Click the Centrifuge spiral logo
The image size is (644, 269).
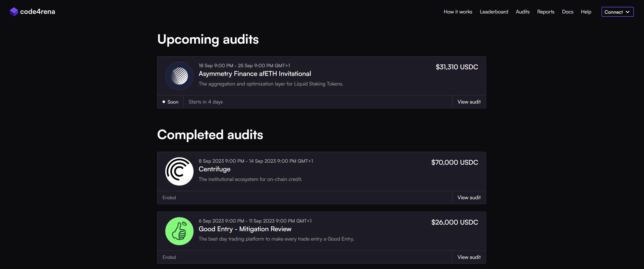pos(179,171)
